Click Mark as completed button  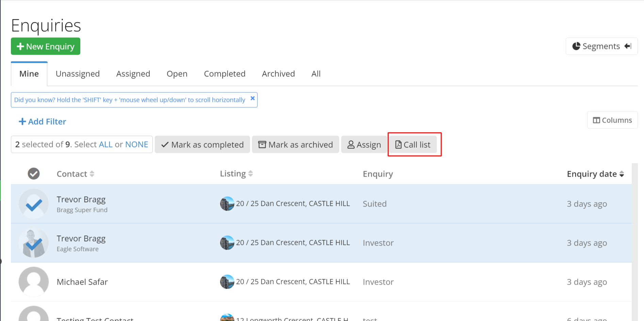coord(202,145)
